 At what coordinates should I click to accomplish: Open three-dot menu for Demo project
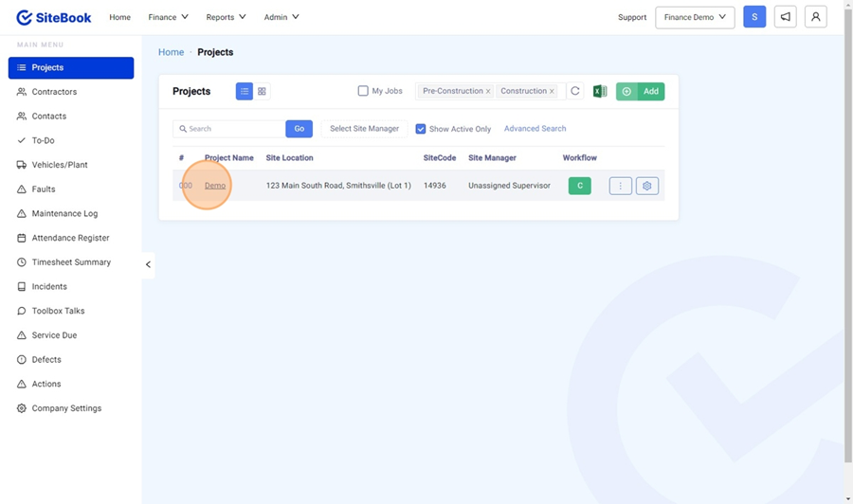click(x=620, y=186)
